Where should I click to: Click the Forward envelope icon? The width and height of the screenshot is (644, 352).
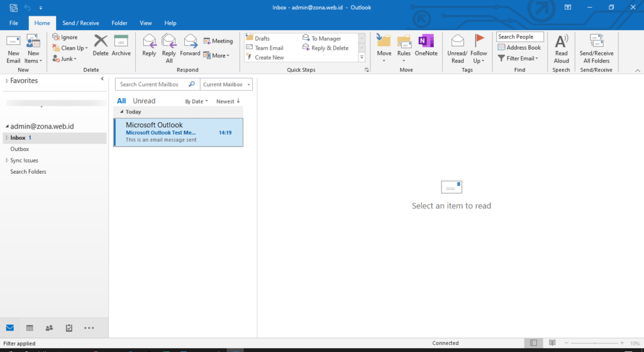190,41
